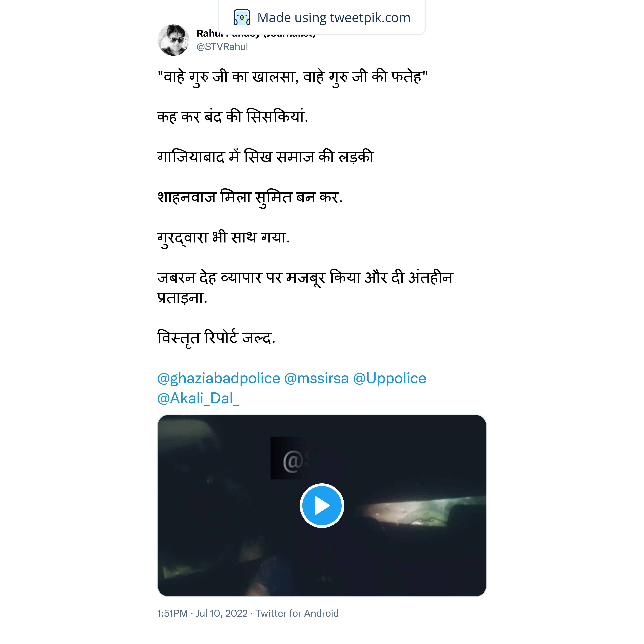Click the Jul 10, 2022 date
This screenshot has width=644, height=644.
(x=222, y=613)
